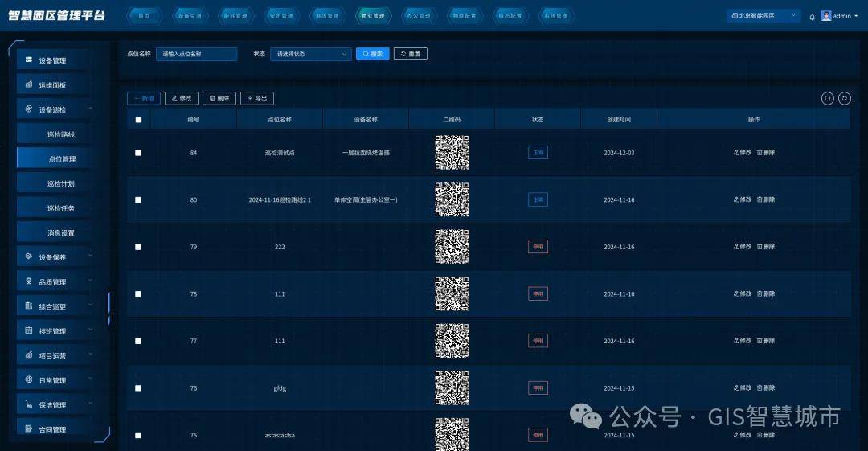The height and width of the screenshot is (451, 868).
Task: Check the box for row 76
Action: point(138,388)
